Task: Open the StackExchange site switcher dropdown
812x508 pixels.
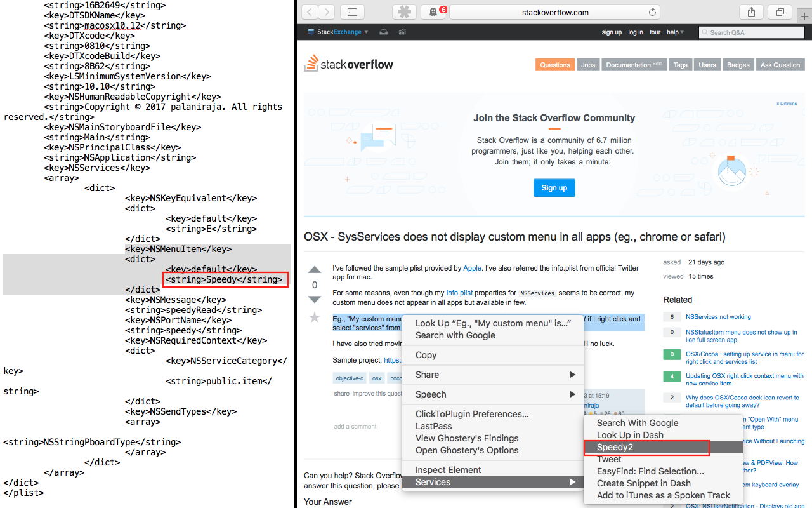Action: pos(337,32)
